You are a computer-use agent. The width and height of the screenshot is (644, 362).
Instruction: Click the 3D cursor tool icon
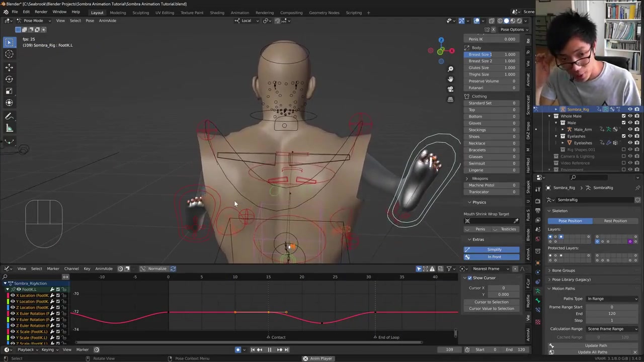pos(9,54)
